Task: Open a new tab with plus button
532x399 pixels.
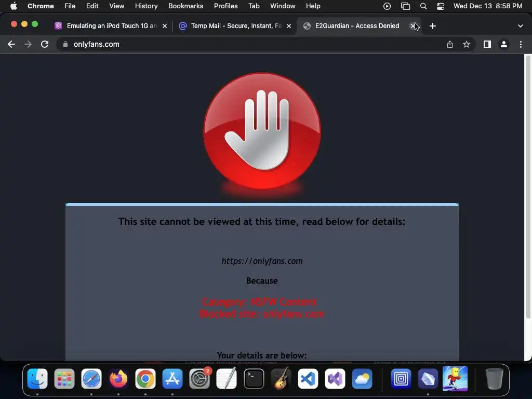Action: pos(433,26)
